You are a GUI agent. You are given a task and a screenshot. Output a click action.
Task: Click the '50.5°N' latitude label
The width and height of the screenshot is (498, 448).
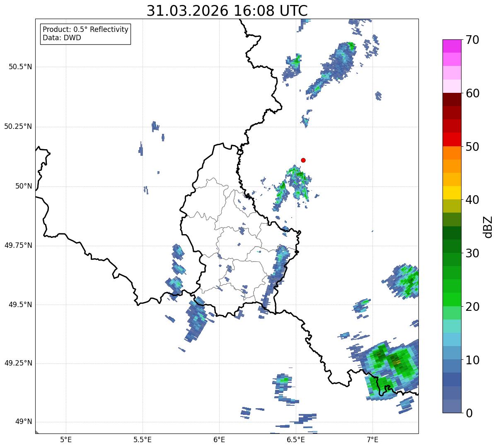(x=20, y=67)
